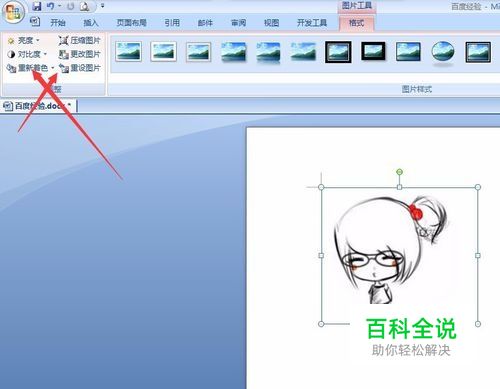Click the 图片工具 contextual tab header
This screenshot has height=389, width=500.
click(357, 5)
